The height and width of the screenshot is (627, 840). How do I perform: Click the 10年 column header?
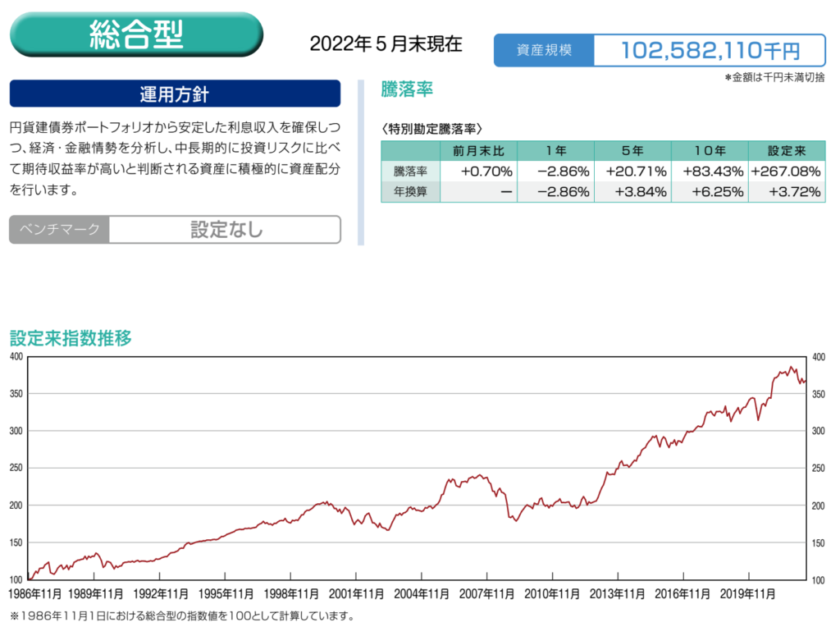click(710, 151)
